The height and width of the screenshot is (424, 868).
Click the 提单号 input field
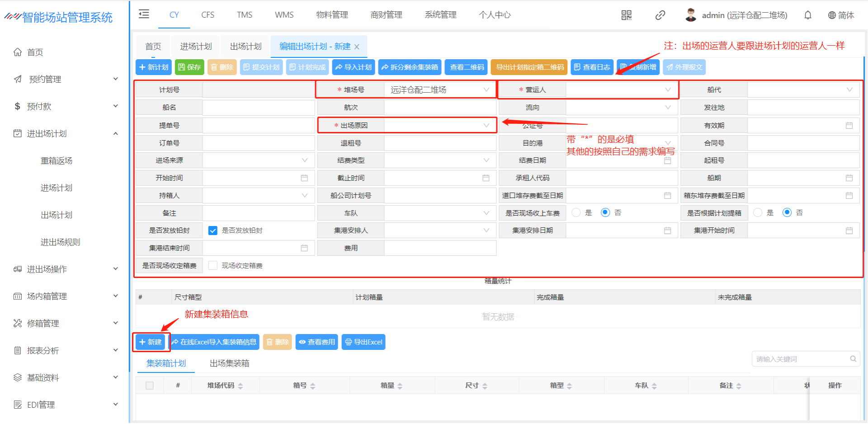coord(258,126)
